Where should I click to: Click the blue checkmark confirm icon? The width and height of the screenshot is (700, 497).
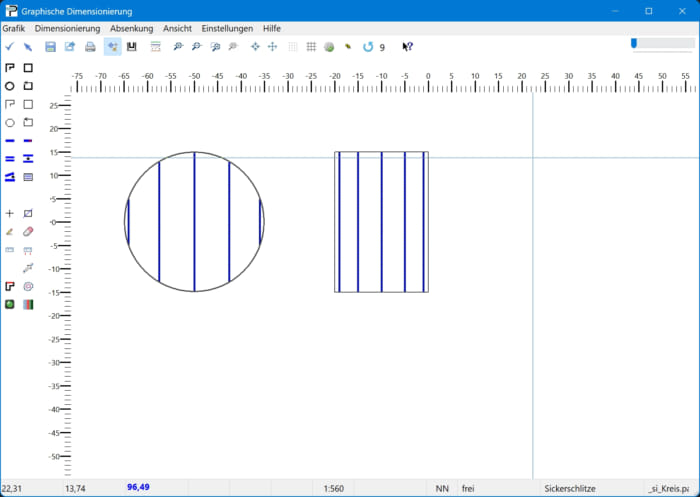pyautogui.click(x=10, y=47)
